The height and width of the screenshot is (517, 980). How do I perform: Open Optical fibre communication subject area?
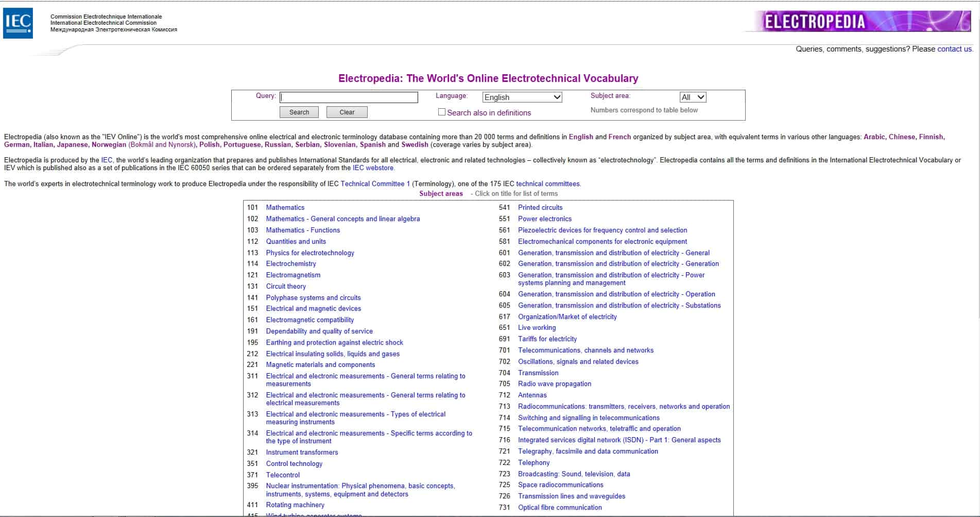point(560,507)
